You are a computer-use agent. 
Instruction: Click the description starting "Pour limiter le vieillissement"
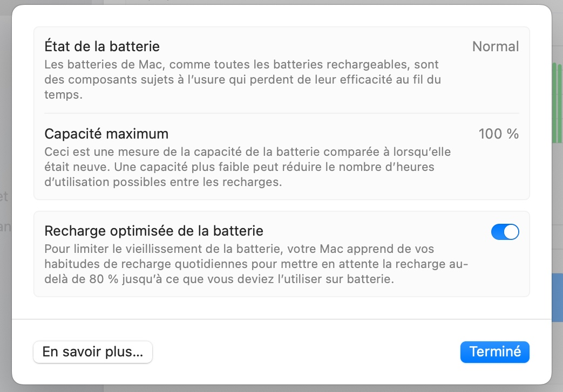(256, 264)
